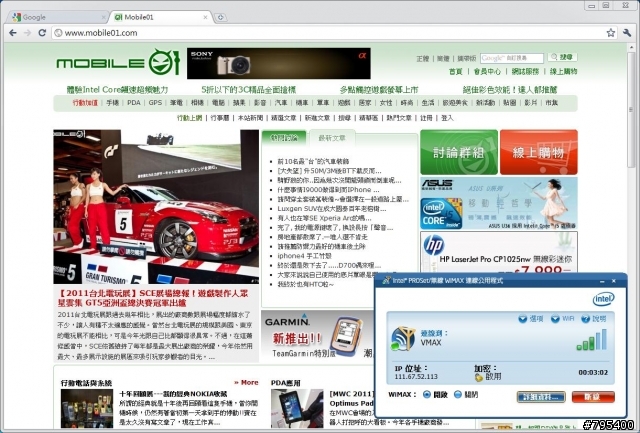The width and height of the screenshot is (640, 433).
Task: Open the ASUS Intel Core ad banner
Action: (x=499, y=203)
